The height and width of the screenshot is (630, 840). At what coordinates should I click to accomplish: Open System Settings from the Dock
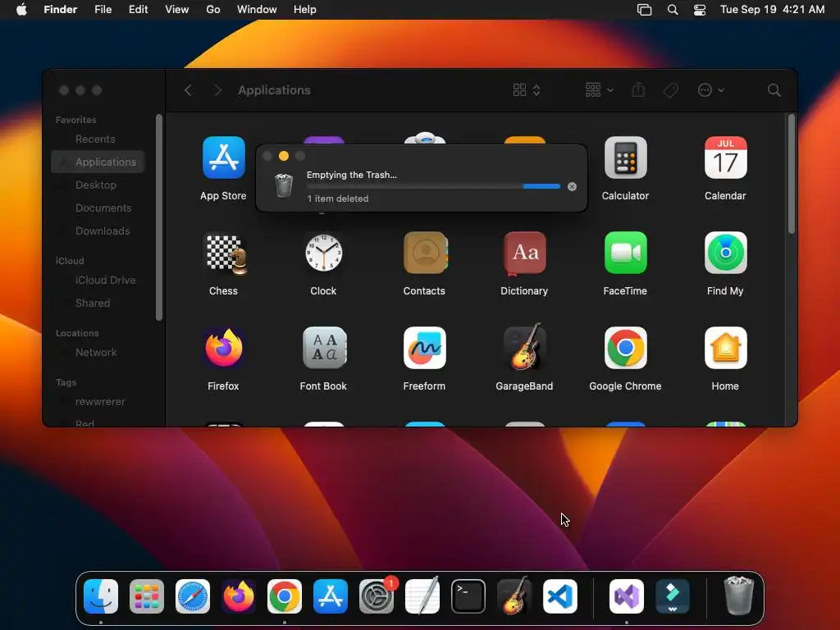tap(377, 596)
